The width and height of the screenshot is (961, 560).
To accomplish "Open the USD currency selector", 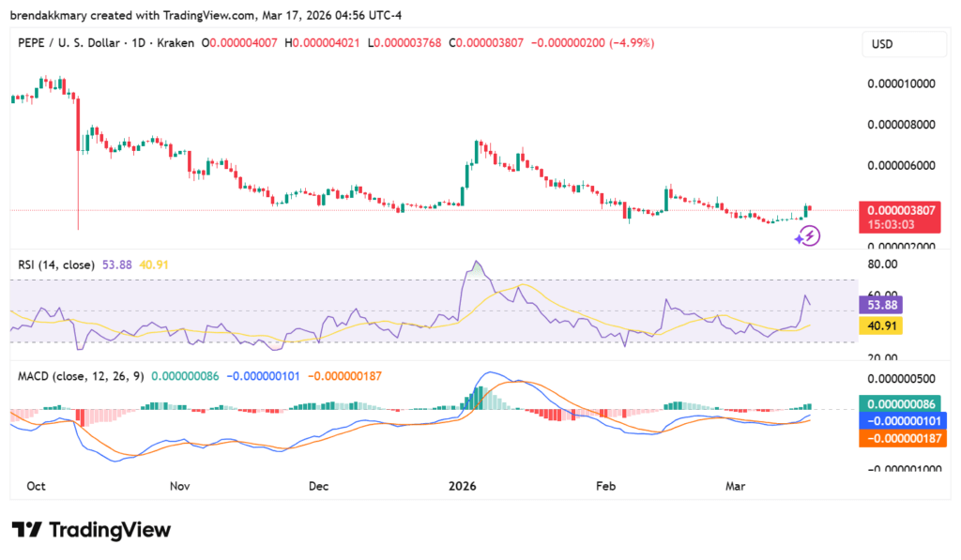I will 903,44.
